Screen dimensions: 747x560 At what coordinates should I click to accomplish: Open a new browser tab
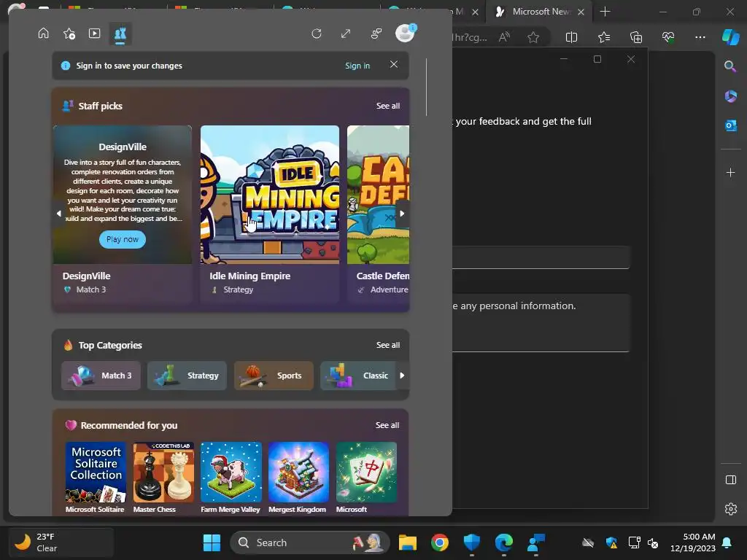(605, 12)
